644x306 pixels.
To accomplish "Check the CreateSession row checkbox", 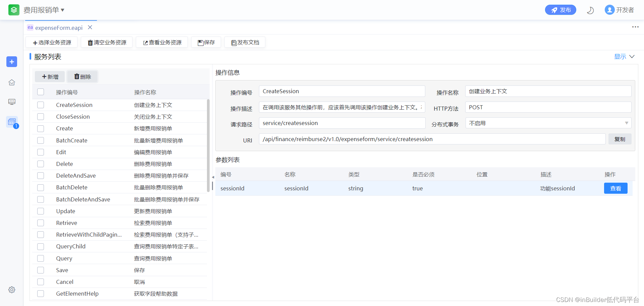I will tap(41, 105).
